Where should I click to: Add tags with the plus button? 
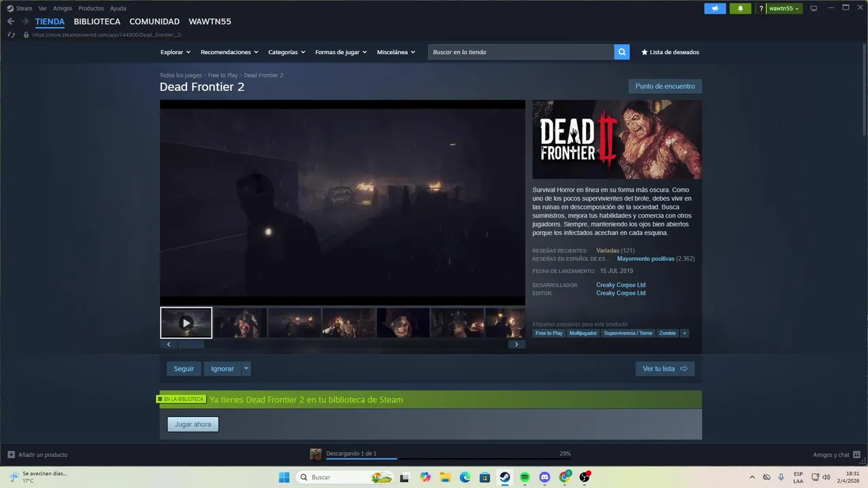tap(684, 333)
